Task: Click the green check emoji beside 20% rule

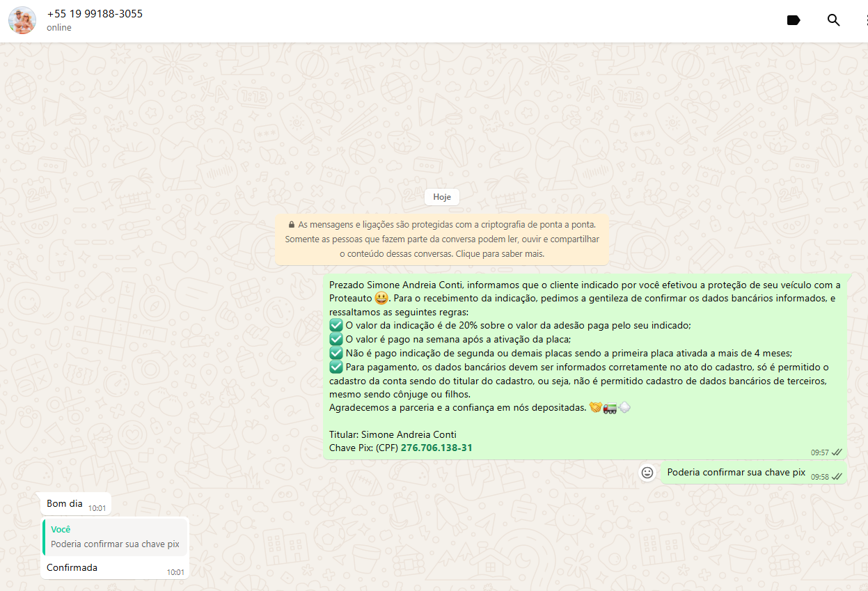Action: point(336,325)
